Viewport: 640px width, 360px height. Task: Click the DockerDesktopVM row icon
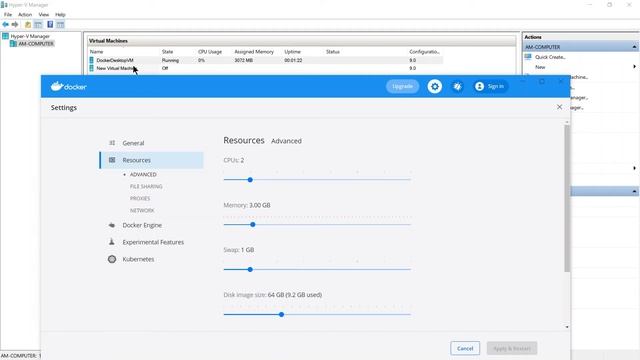pyautogui.click(x=92, y=60)
